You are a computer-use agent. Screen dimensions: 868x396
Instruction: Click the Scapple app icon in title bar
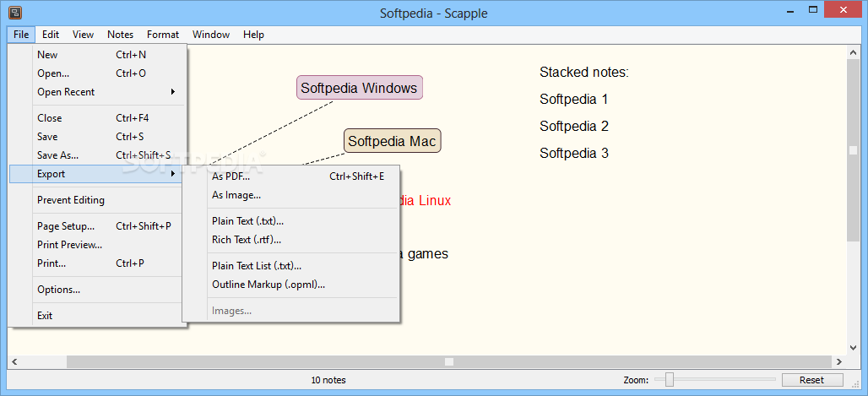[x=15, y=12]
